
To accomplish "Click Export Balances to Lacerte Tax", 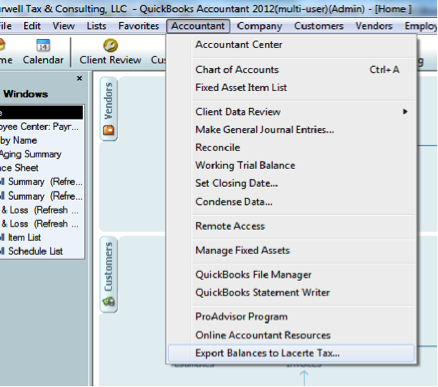I will click(x=291, y=353).
